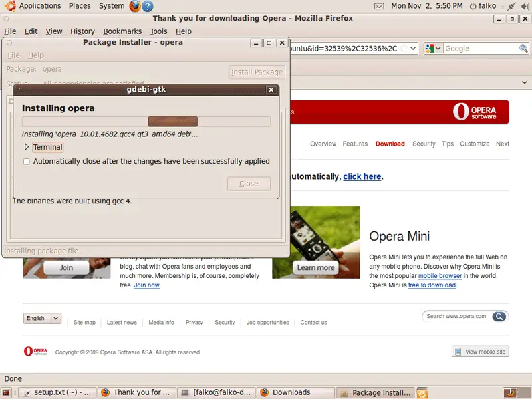Image resolution: width=532 pixels, height=399 pixels.
Task: Launch Firefox from the top panel icon
Action: click(135, 6)
